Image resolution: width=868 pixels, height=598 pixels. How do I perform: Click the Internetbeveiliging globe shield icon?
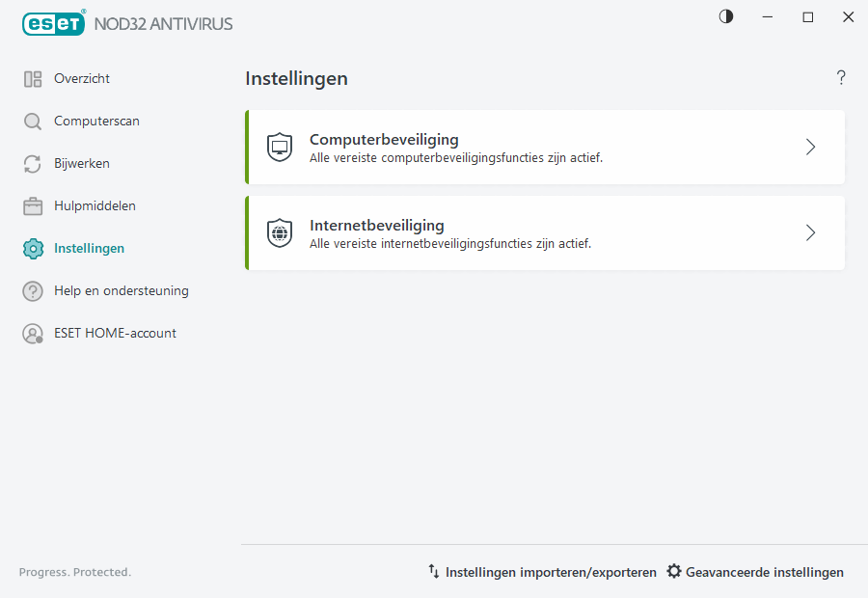coord(279,232)
